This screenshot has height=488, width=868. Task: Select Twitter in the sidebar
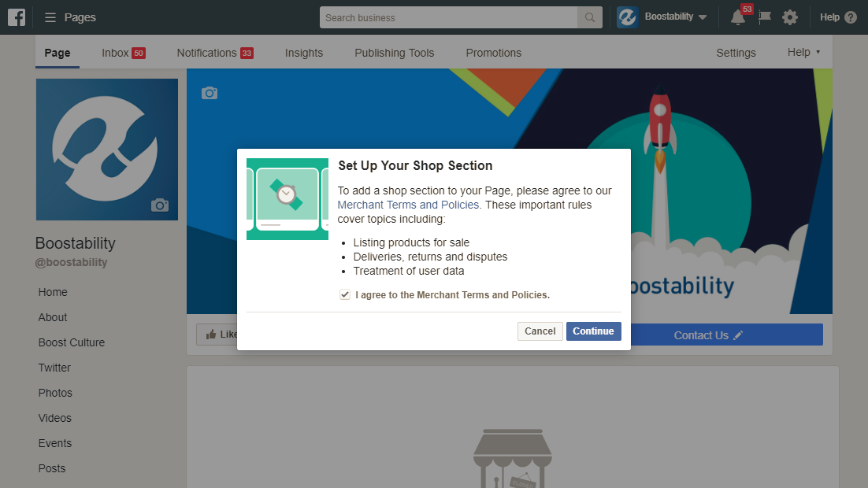54,368
